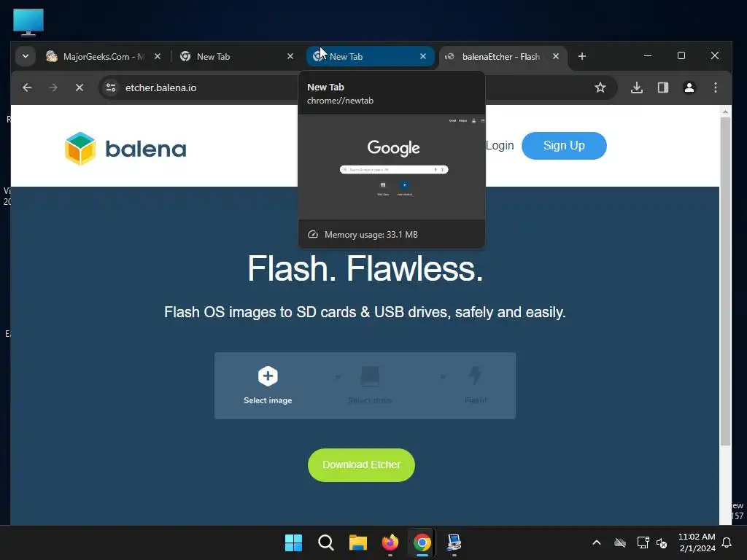The image size is (747, 560).
Task: Open Chrome three-dot menu
Action: click(x=716, y=87)
